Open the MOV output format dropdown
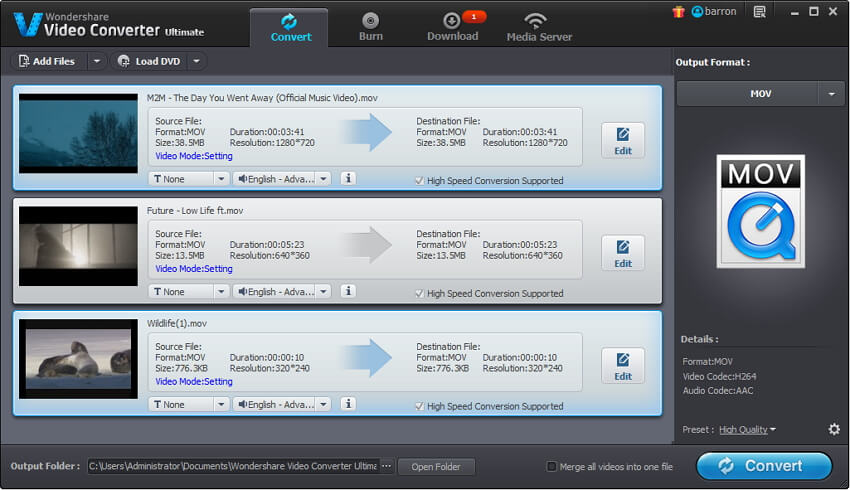This screenshot has width=850, height=490. coord(831,94)
